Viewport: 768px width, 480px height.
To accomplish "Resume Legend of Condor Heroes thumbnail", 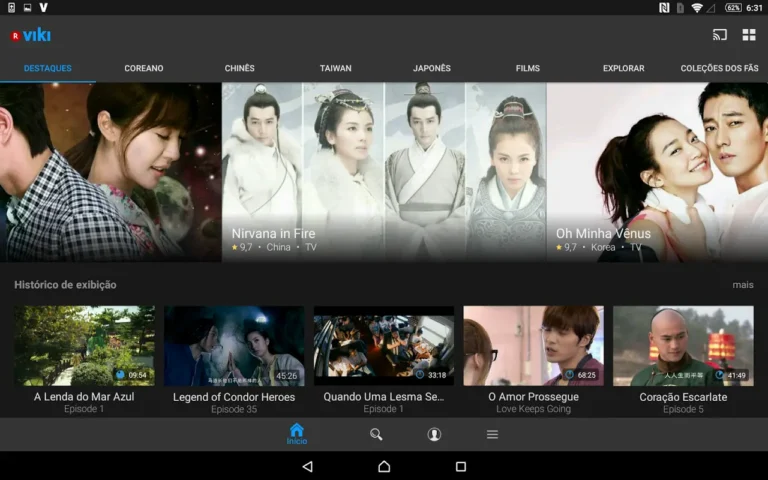I will point(234,346).
